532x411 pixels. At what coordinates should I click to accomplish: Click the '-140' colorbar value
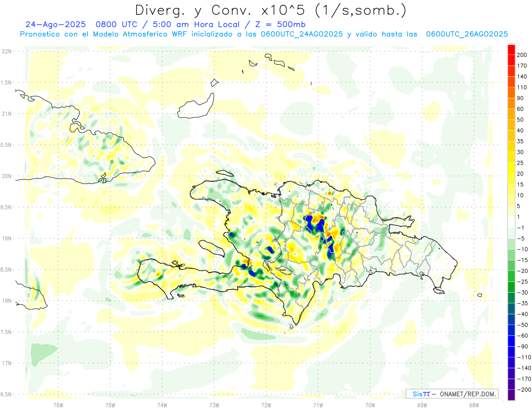[x=524, y=368]
